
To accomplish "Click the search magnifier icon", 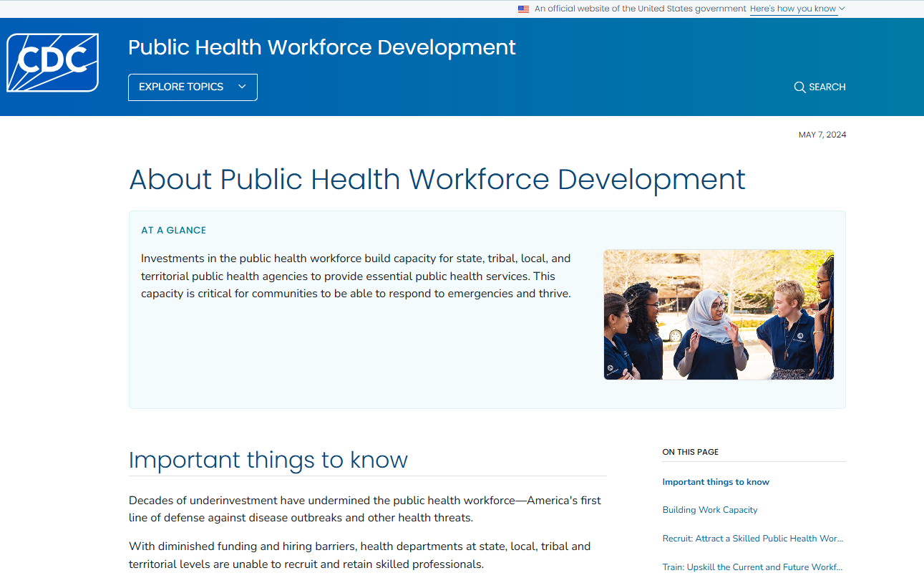I will (x=799, y=87).
